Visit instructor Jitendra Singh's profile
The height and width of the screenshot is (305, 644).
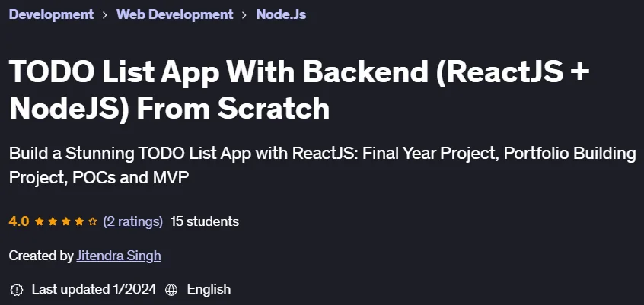coord(119,256)
